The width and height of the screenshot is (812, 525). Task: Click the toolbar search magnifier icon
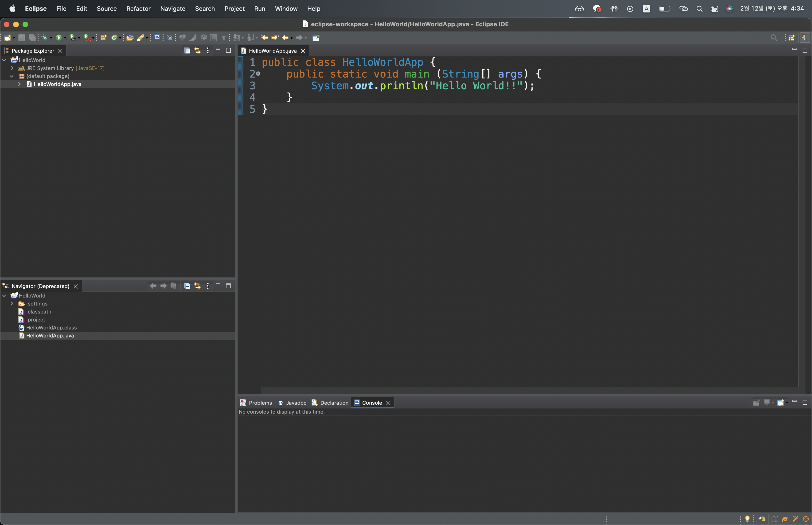(x=773, y=38)
